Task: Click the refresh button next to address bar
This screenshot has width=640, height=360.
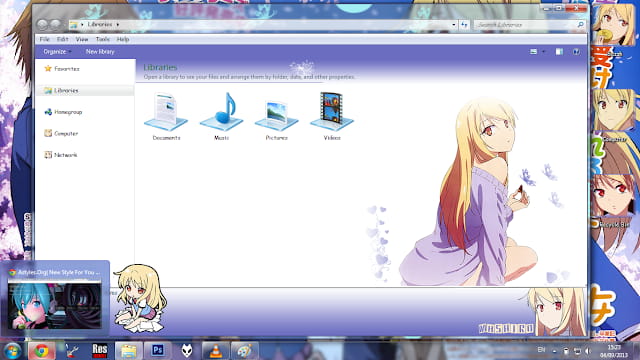Action: coord(464,25)
